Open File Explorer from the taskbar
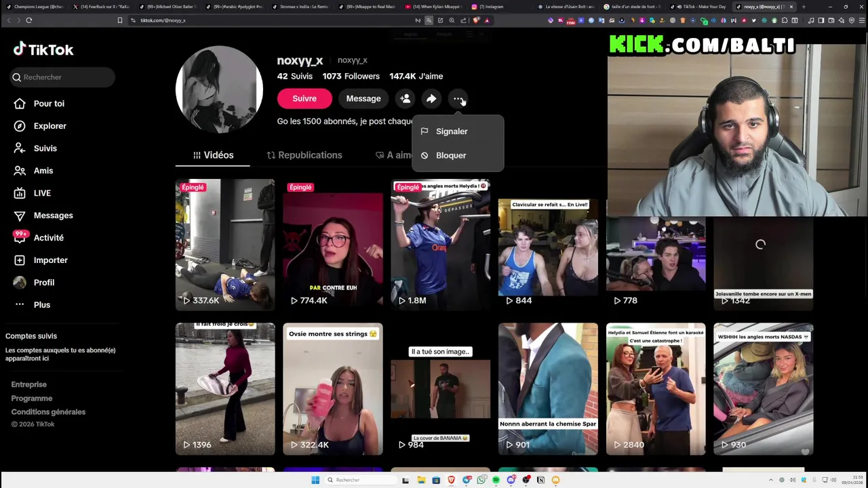The height and width of the screenshot is (488, 868). [420, 481]
